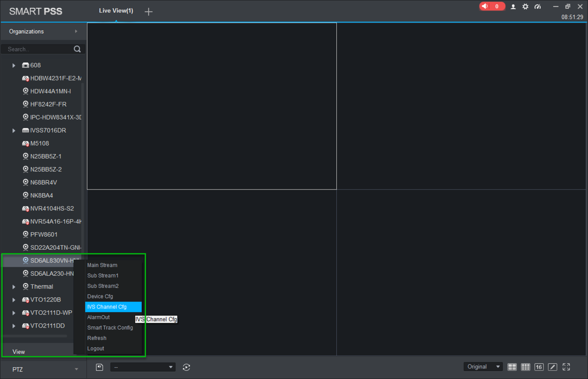Screen dimensions: 588x379
Task: Enter full screen mode
Action: tap(566, 367)
